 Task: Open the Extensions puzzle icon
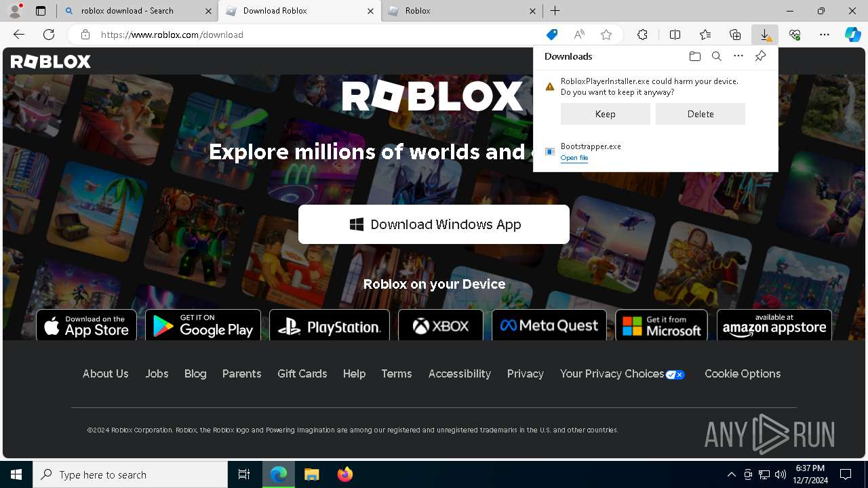[642, 35]
